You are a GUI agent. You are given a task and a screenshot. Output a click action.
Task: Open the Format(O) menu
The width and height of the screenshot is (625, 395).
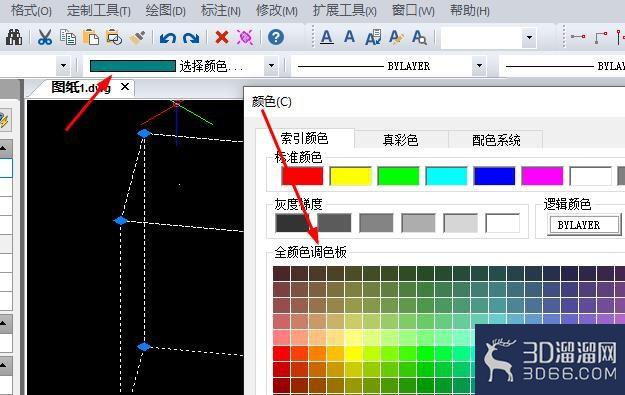coord(31,10)
